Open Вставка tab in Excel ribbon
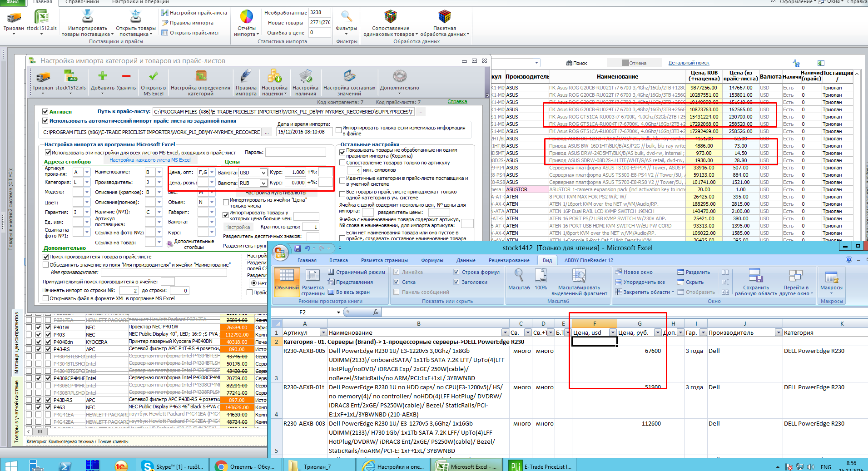 [x=338, y=260]
